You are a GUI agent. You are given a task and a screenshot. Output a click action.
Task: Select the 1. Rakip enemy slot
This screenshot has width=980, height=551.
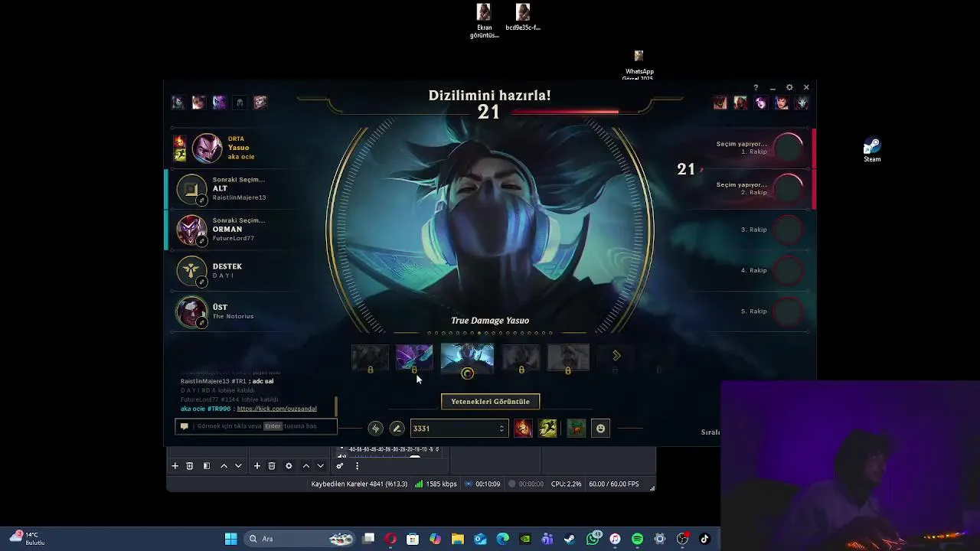(x=788, y=148)
